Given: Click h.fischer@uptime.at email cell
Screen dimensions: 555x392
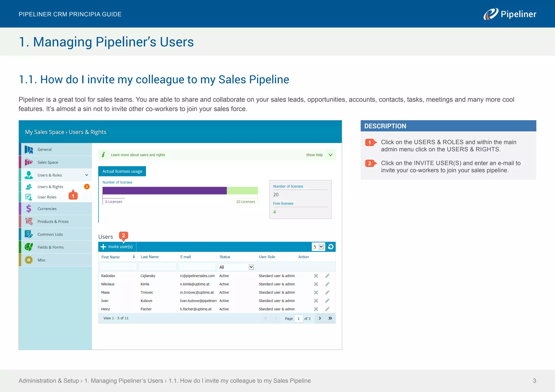Looking at the screenshot, I should tap(196, 309).
